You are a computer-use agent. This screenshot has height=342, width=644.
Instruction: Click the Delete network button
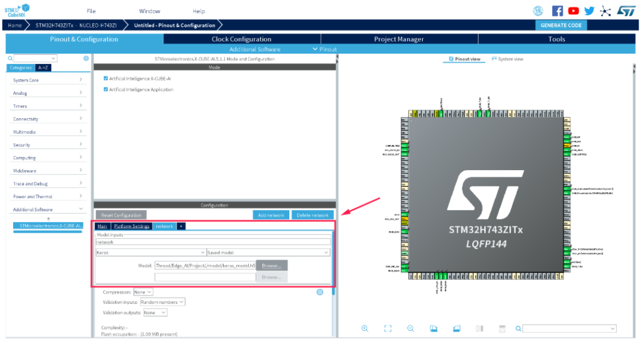pos(312,215)
